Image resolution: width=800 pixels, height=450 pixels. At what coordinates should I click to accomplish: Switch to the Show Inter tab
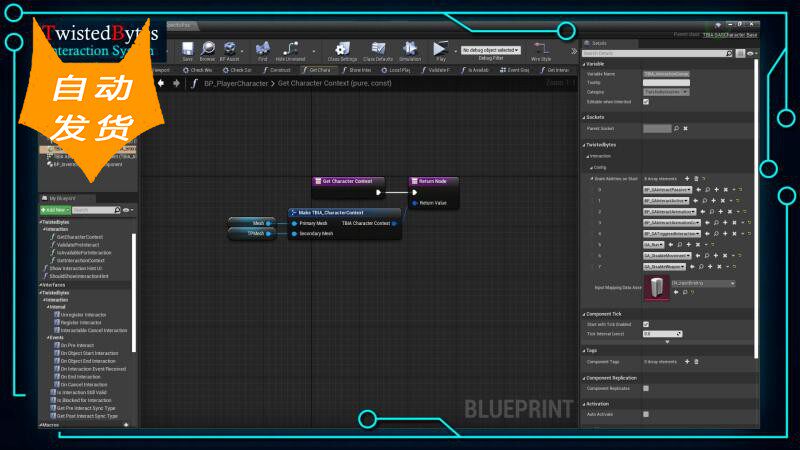pyautogui.click(x=357, y=70)
